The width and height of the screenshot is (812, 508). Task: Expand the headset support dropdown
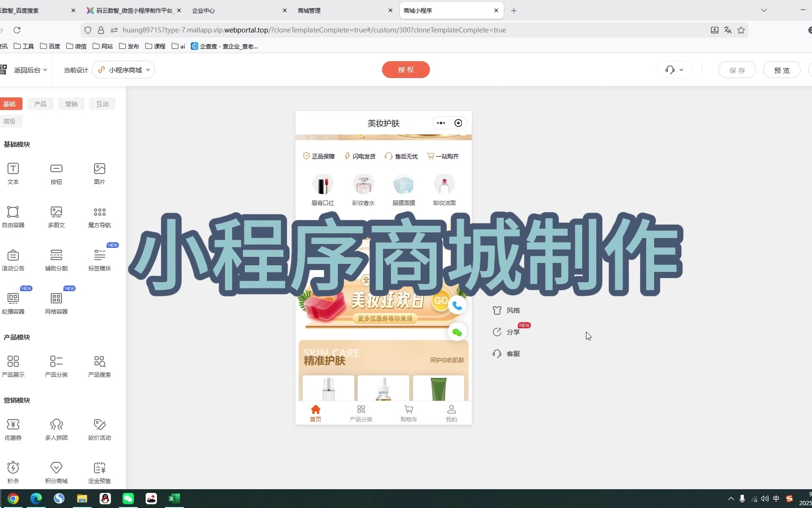(x=674, y=70)
